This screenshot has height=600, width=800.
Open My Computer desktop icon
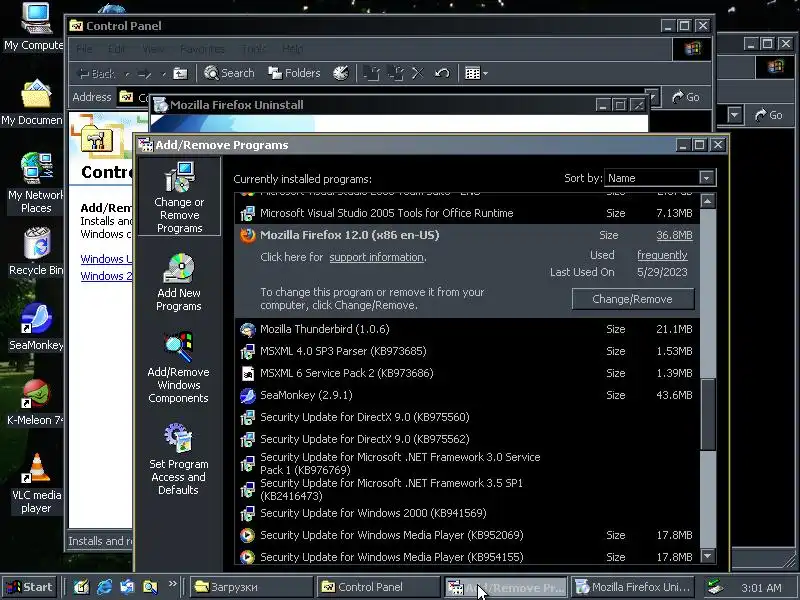coord(34,27)
